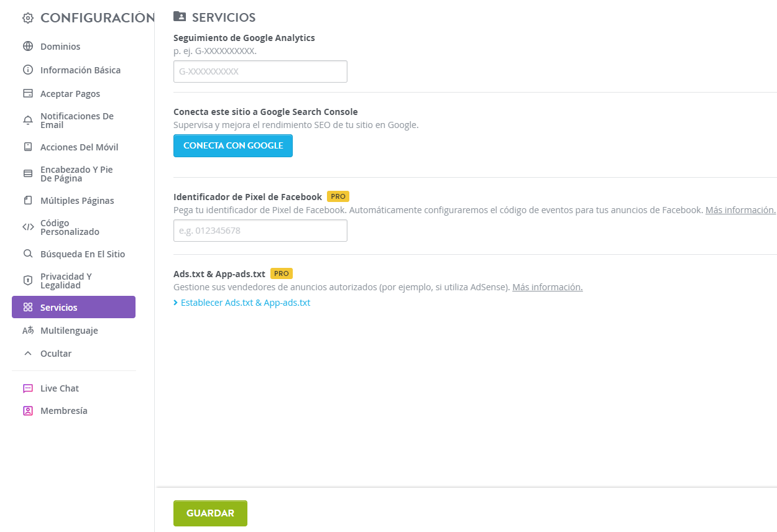This screenshot has height=532, width=777.
Task: Click the 'Ads.txt & App-ads.txt' heading
Action: click(219, 274)
